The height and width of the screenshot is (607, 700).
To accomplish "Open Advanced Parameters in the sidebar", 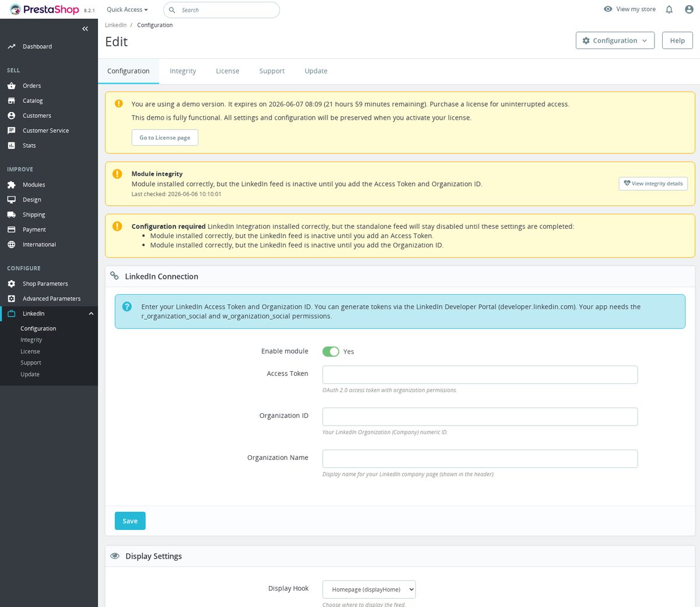I will point(51,299).
